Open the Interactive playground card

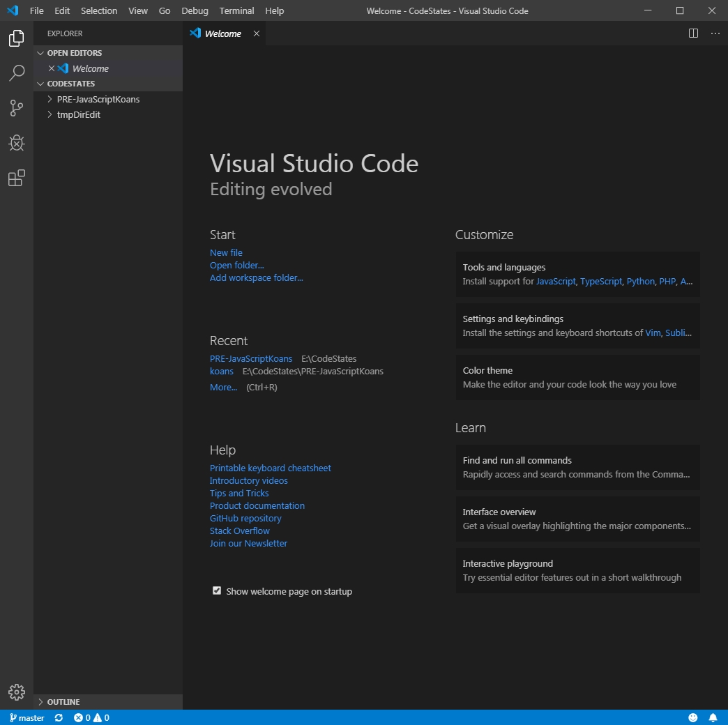click(577, 570)
